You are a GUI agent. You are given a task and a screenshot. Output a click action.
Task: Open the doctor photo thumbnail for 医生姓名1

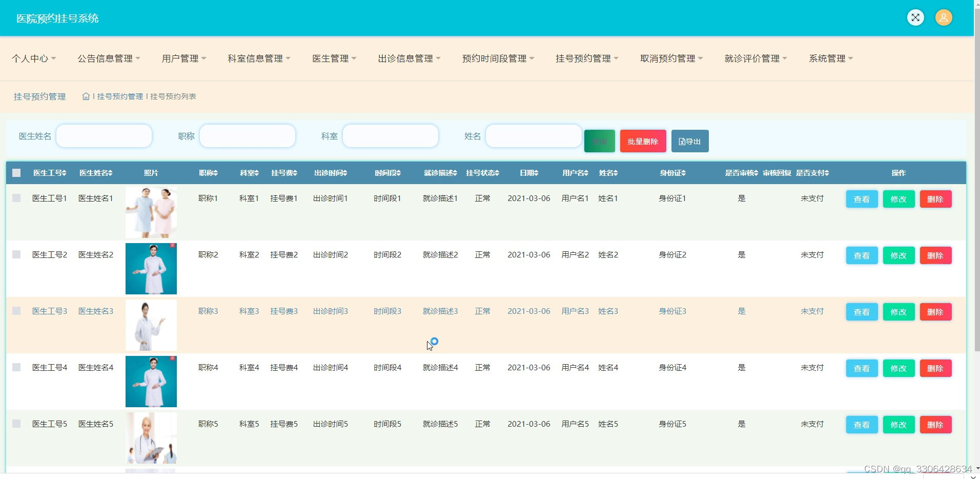pyautogui.click(x=151, y=212)
